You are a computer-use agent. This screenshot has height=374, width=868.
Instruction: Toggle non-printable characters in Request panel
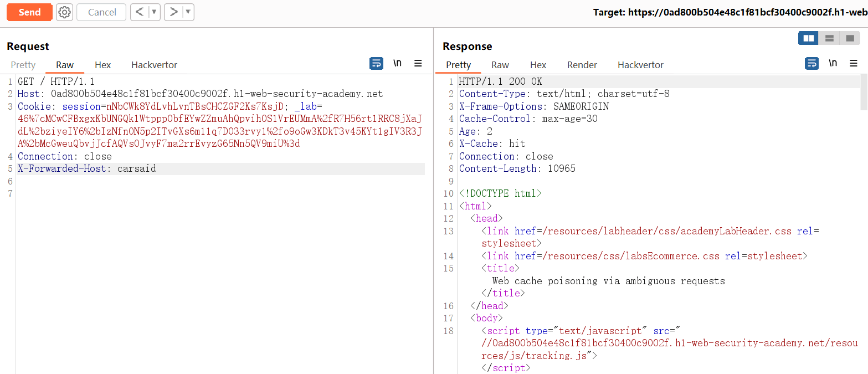pos(397,64)
